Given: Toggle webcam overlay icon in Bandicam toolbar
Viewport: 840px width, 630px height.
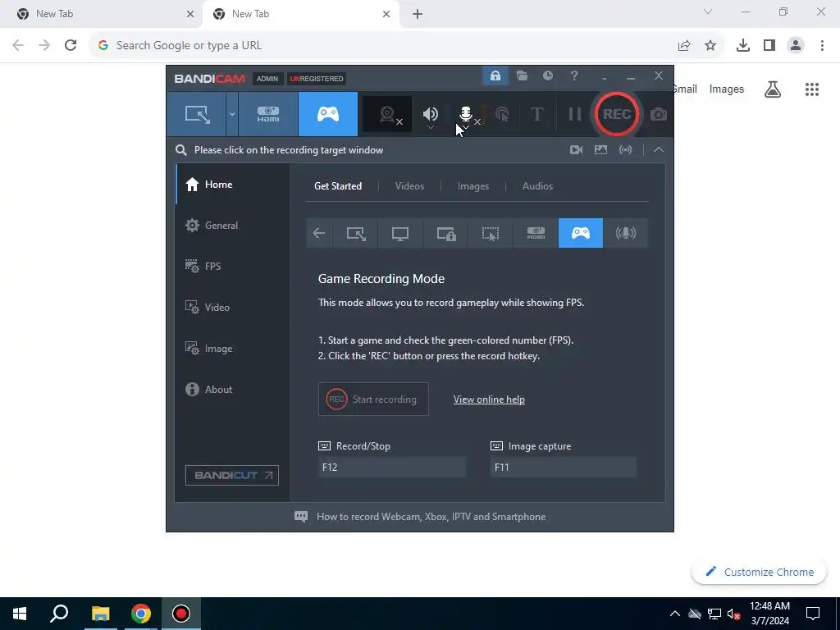Looking at the screenshot, I should point(387,114).
